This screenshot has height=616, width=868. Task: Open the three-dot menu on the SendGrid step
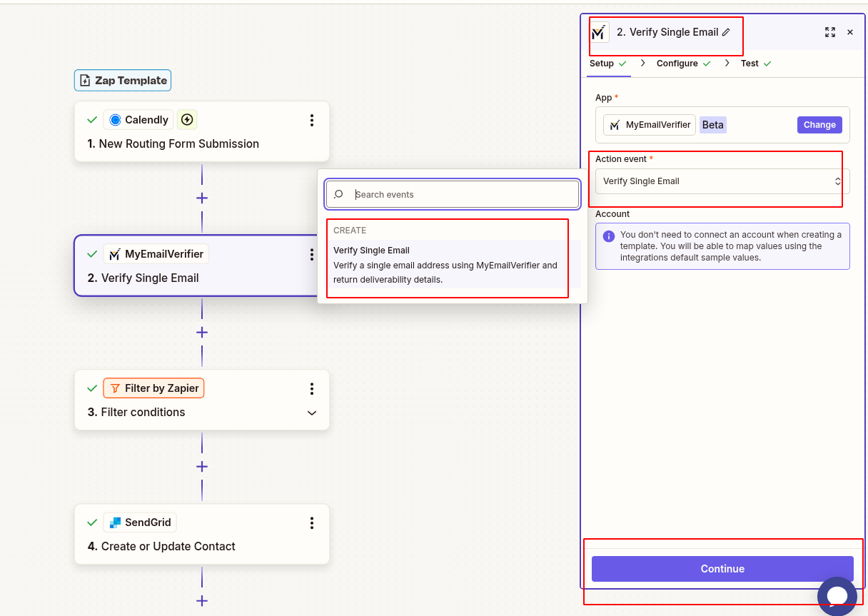(x=312, y=522)
